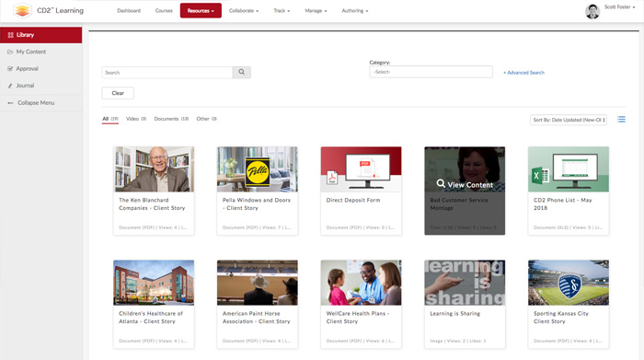Click the search magnifier button
This screenshot has width=644, height=360.
pos(241,73)
